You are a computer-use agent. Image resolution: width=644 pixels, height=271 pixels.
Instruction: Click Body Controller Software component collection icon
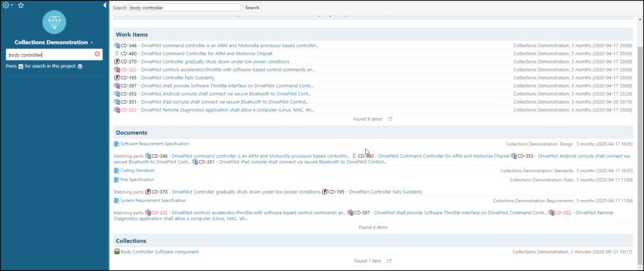pos(117,252)
